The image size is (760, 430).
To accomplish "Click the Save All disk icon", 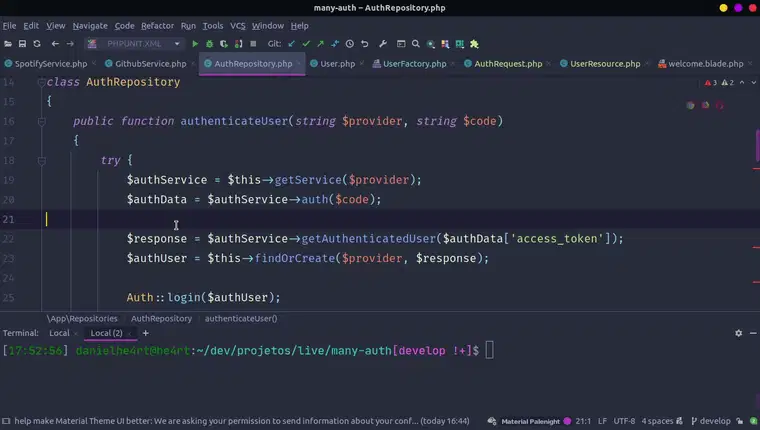I will click(x=22, y=44).
